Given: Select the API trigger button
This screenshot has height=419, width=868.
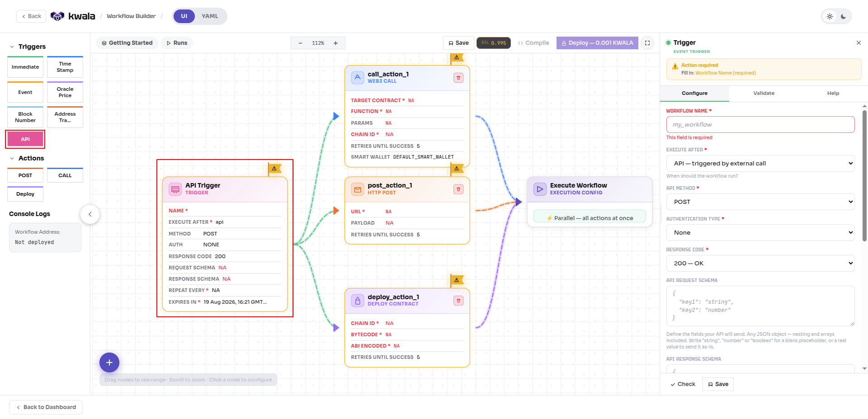Looking at the screenshot, I should [x=25, y=139].
